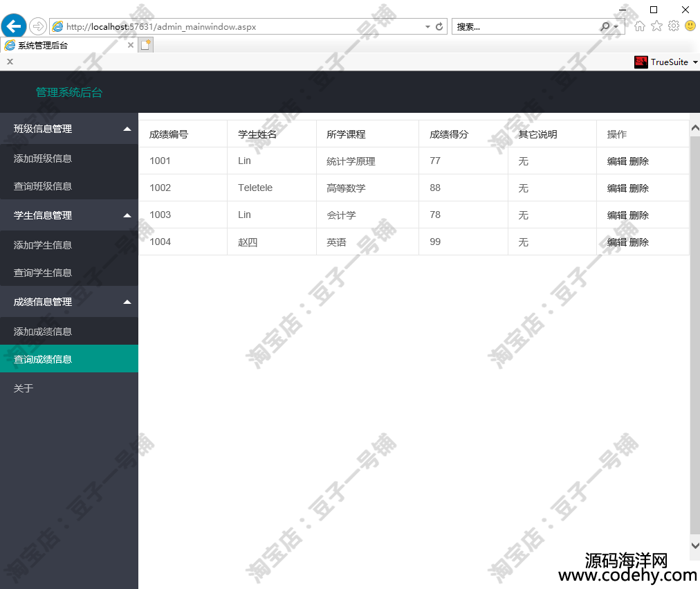
Task: Open a new tab button
Action: click(x=145, y=45)
